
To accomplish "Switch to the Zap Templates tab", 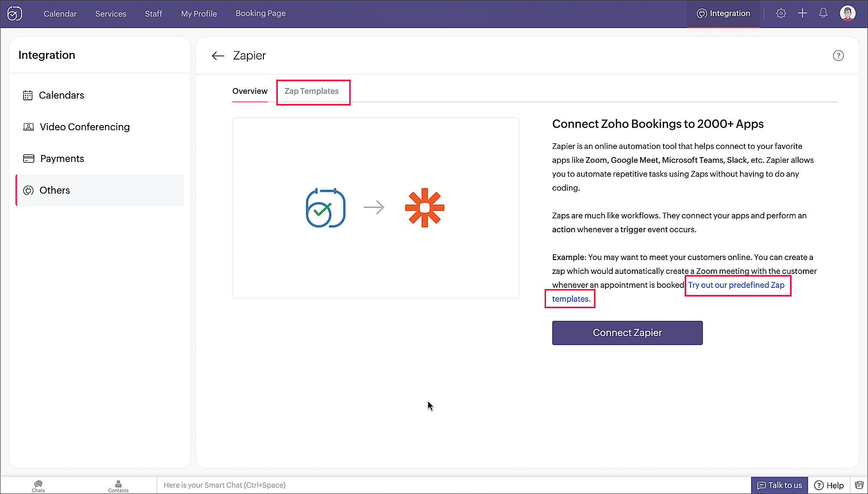I will [311, 91].
